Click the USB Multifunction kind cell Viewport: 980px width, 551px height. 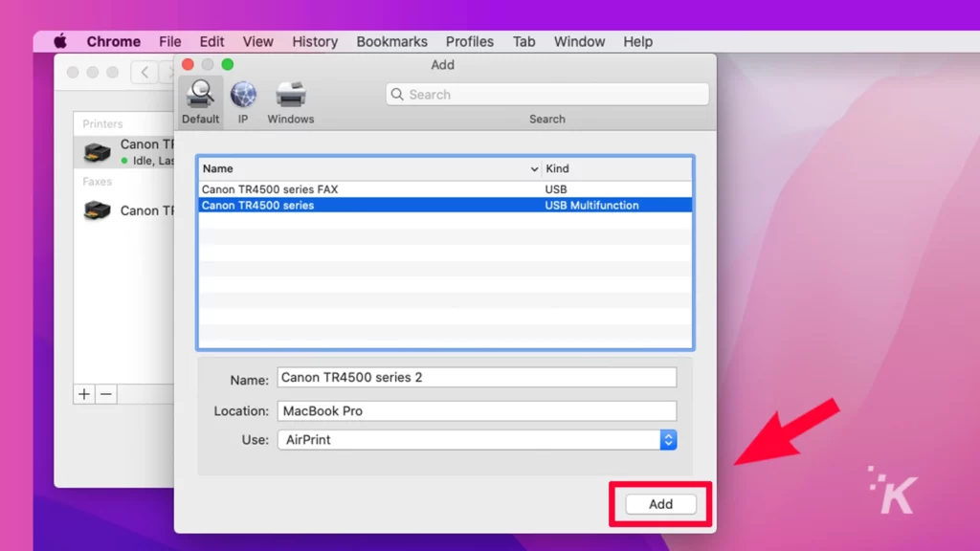[591, 206]
